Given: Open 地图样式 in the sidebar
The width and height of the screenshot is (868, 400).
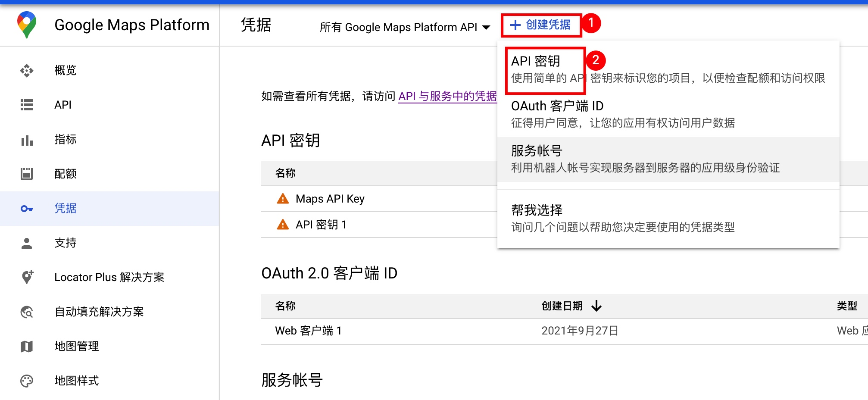Looking at the screenshot, I should (x=109, y=381).
